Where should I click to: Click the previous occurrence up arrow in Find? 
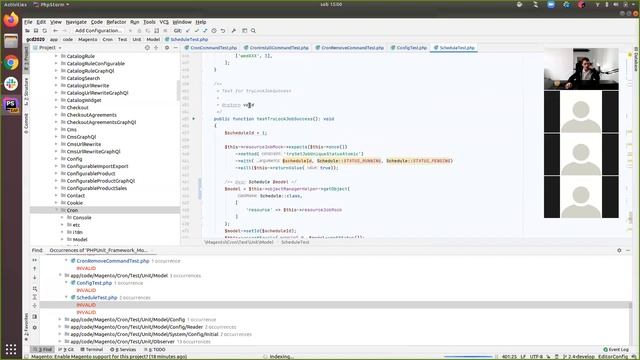[x=35, y=269]
